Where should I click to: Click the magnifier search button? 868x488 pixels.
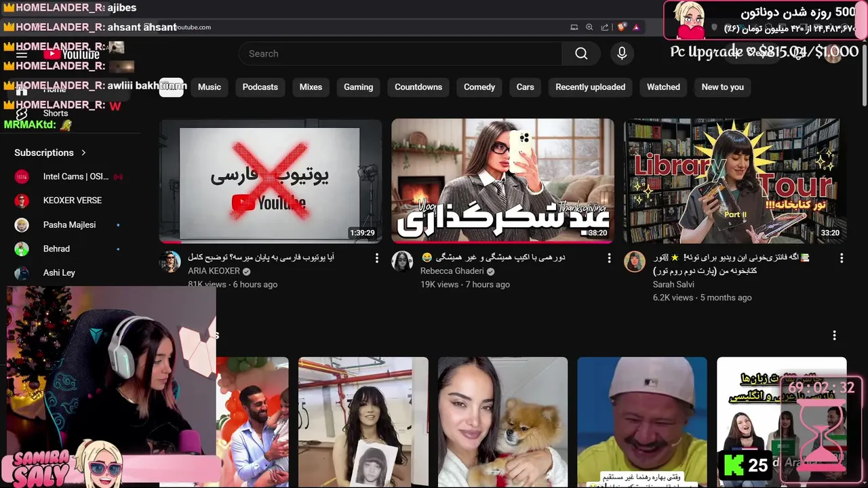click(x=581, y=54)
